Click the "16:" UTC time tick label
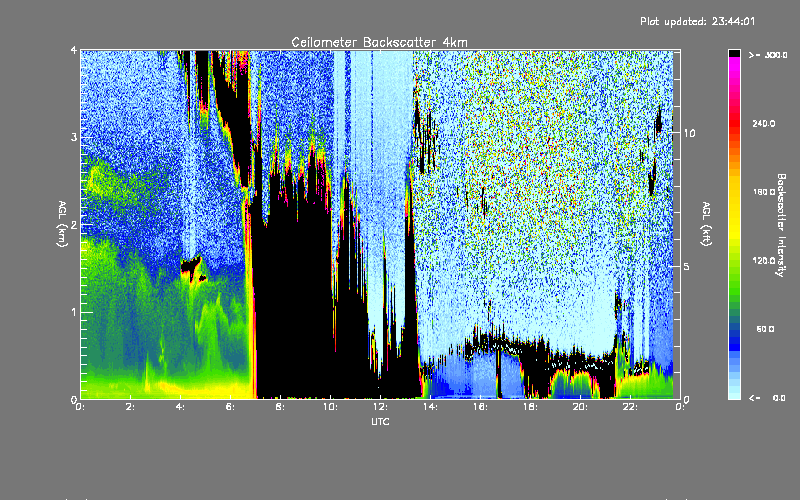The image size is (800, 500). [x=480, y=407]
